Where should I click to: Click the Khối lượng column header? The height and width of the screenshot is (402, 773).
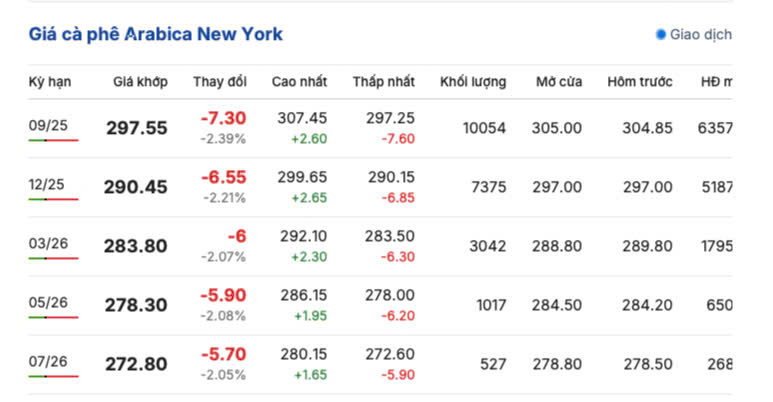(x=473, y=82)
